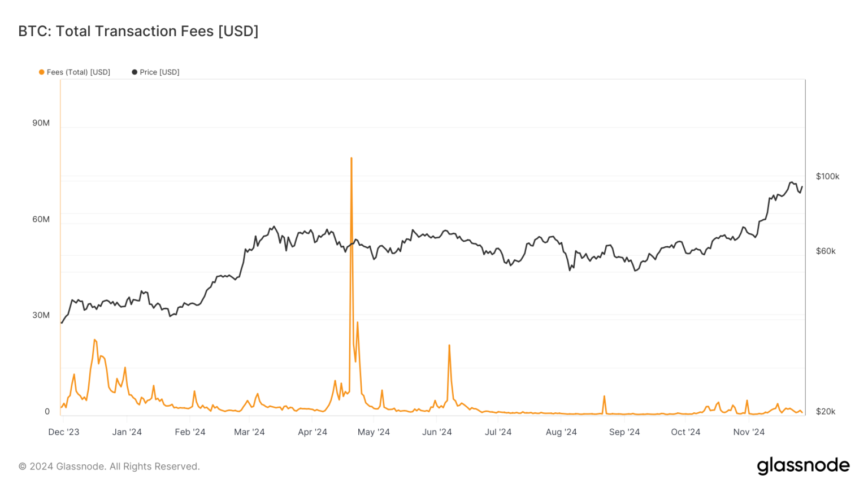Select the Dec '23 x-axis label

coord(64,432)
